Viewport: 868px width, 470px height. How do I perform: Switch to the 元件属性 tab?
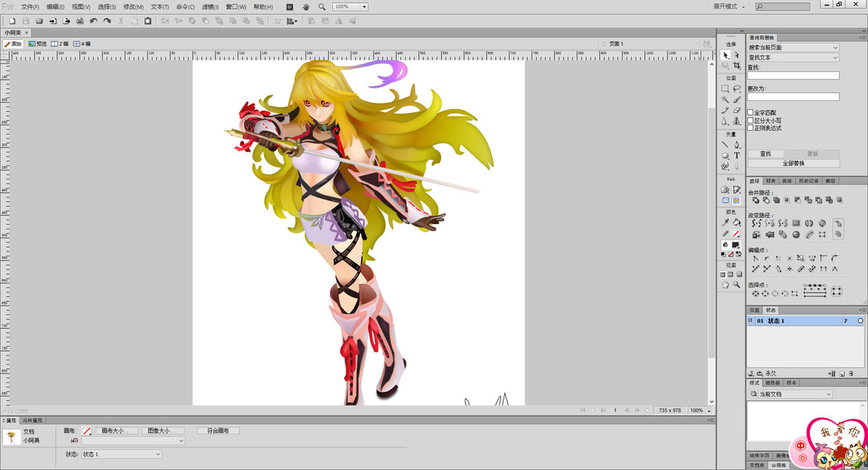32,421
